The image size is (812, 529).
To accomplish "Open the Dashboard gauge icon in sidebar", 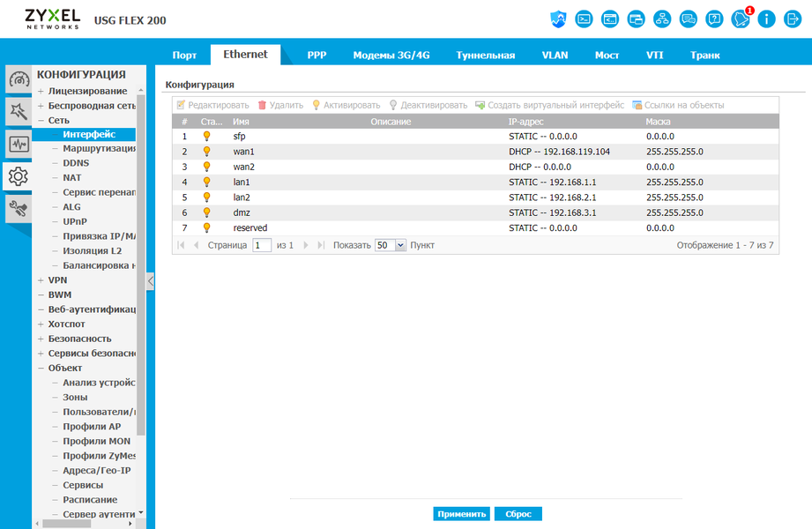I will pos(19,79).
